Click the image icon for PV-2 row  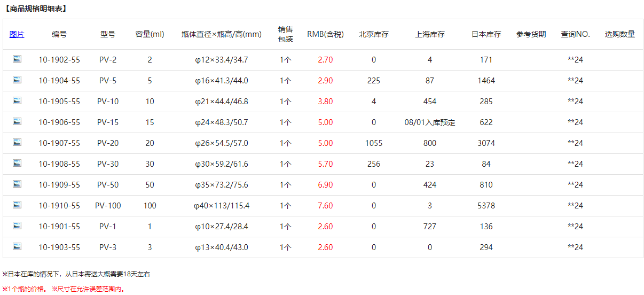pos(17,59)
